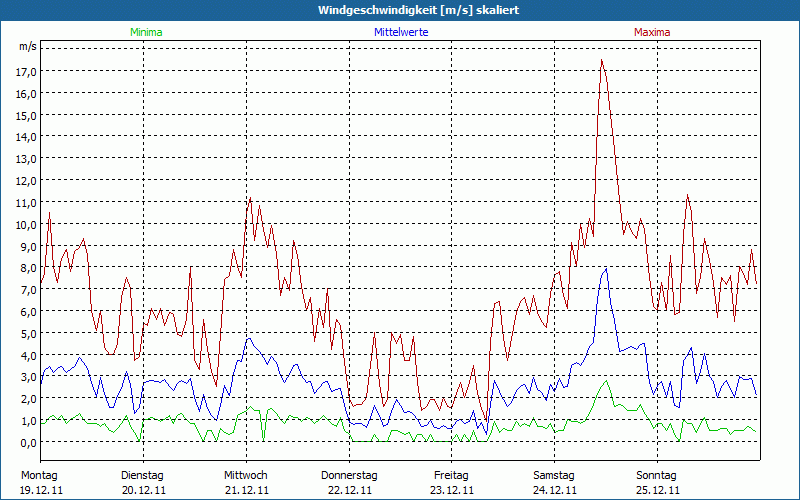Click the 3,0 y-axis value
The width and height of the screenshot is (800, 500).
(x=28, y=378)
